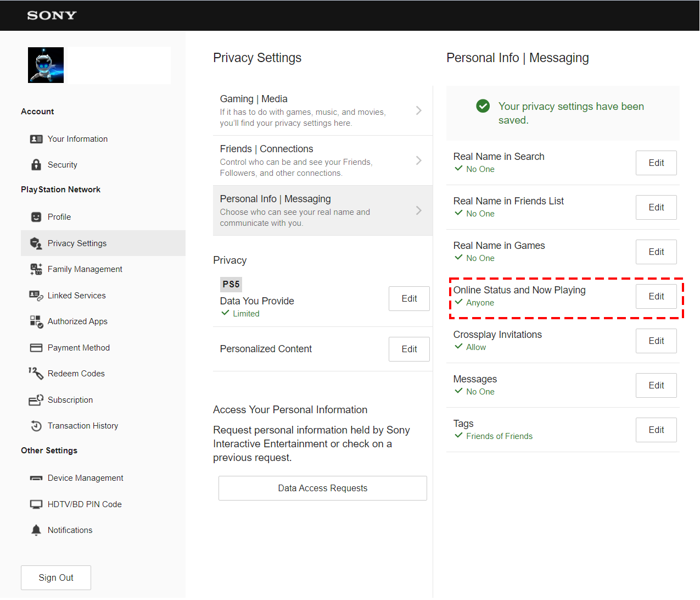Click the Your Information card icon

coord(35,138)
